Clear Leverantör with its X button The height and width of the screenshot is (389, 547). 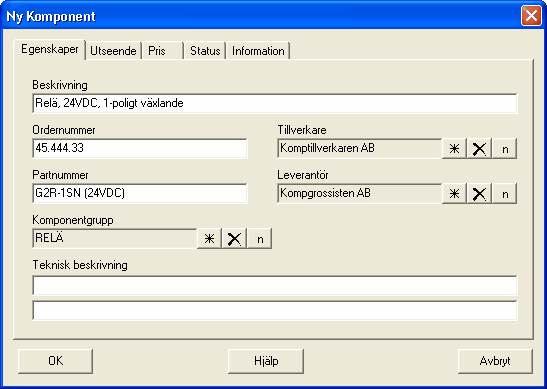pyautogui.click(x=479, y=194)
